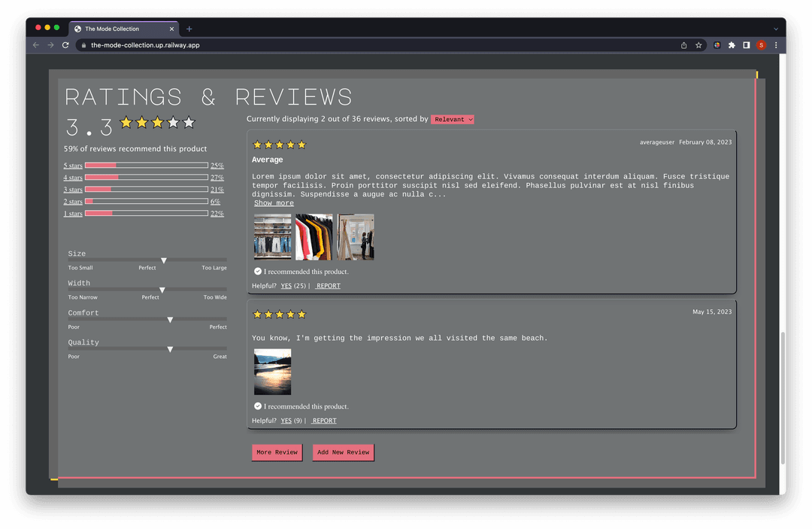Click the recommended checkmark icon on the May review
The height and width of the screenshot is (529, 812).
tap(257, 406)
